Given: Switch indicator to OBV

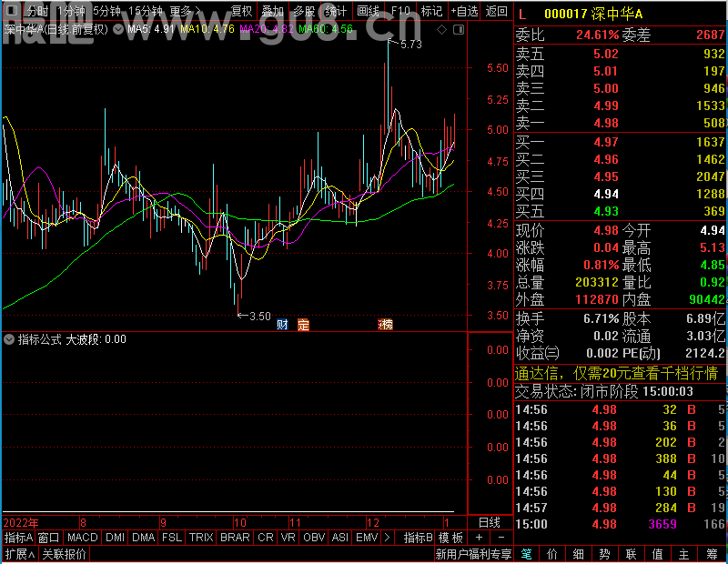Looking at the screenshot, I should [x=314, y=538].
